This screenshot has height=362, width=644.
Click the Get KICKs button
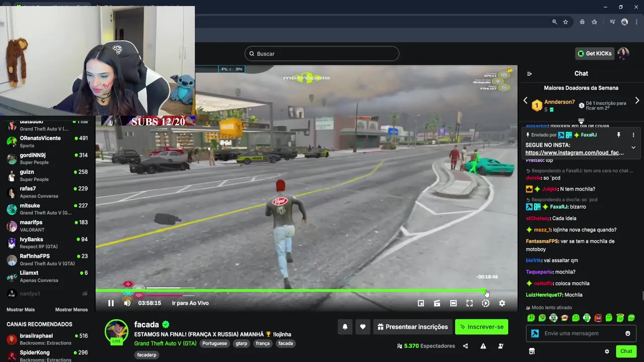click(594, 53)
